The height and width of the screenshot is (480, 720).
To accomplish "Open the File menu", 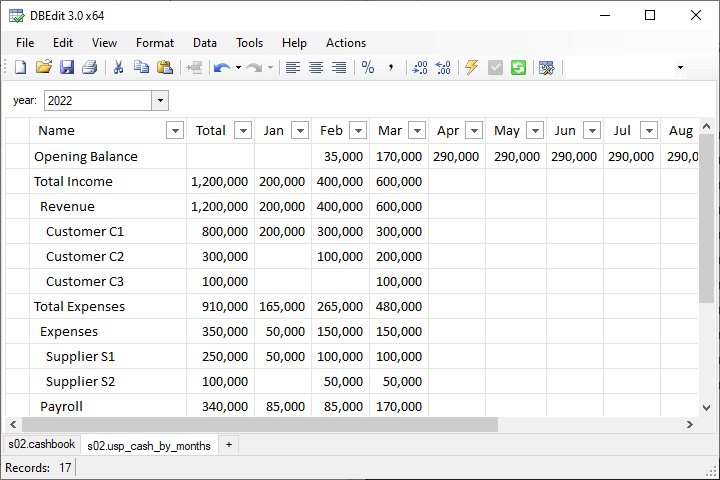I will point(25,43).
